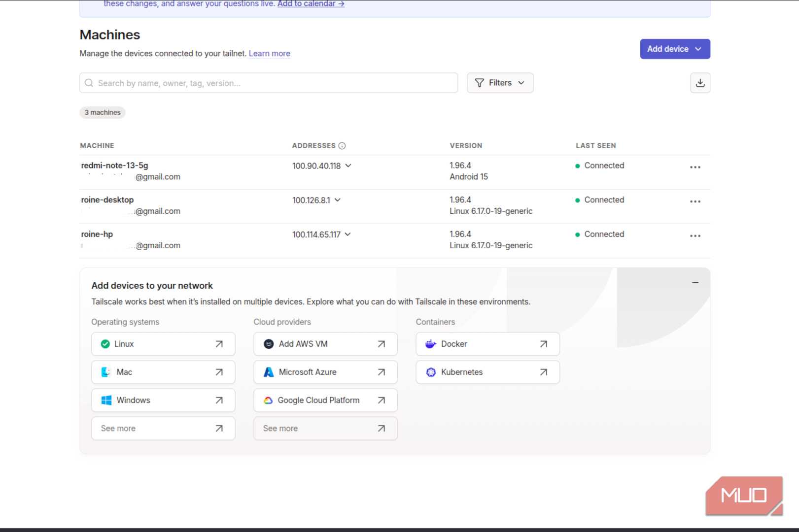Click arrow on Cloud providers See more
This screenshot has height=532, width=799.
pyautogui.click(x=382, y=429)
